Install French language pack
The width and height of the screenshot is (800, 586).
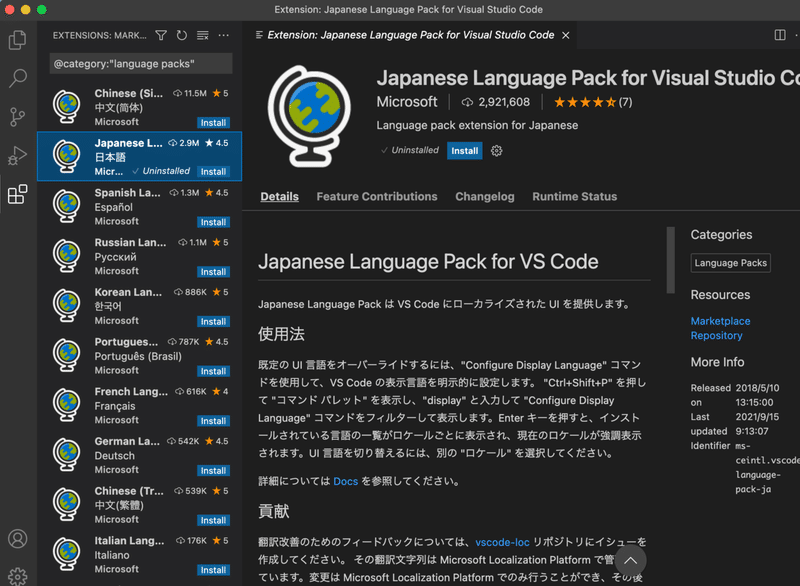coord(213,421)
